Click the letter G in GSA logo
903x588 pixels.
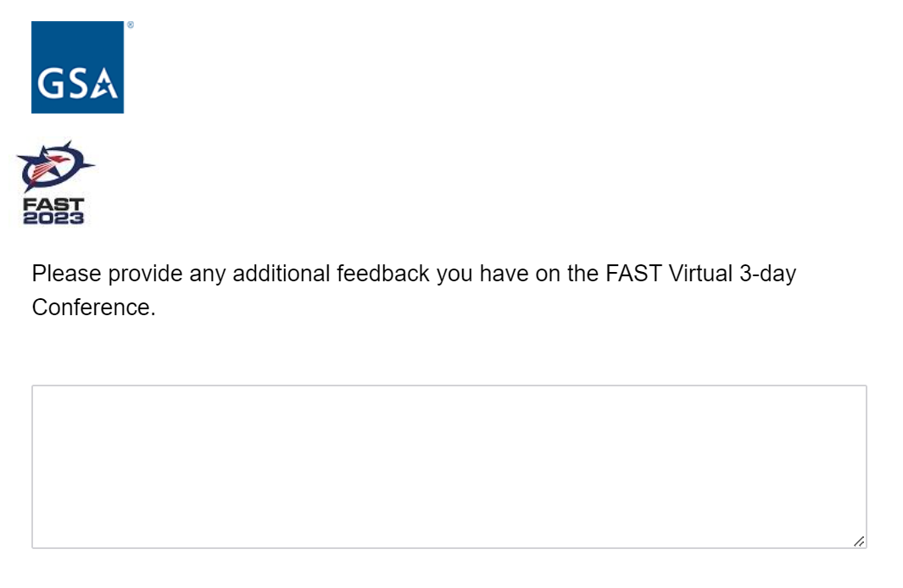(x=51, y=83)
